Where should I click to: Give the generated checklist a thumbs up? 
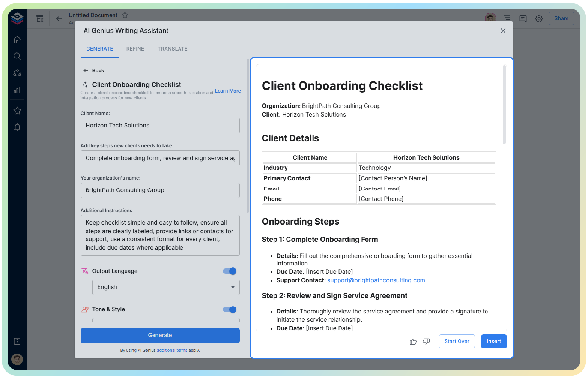[x=413, y=341]
